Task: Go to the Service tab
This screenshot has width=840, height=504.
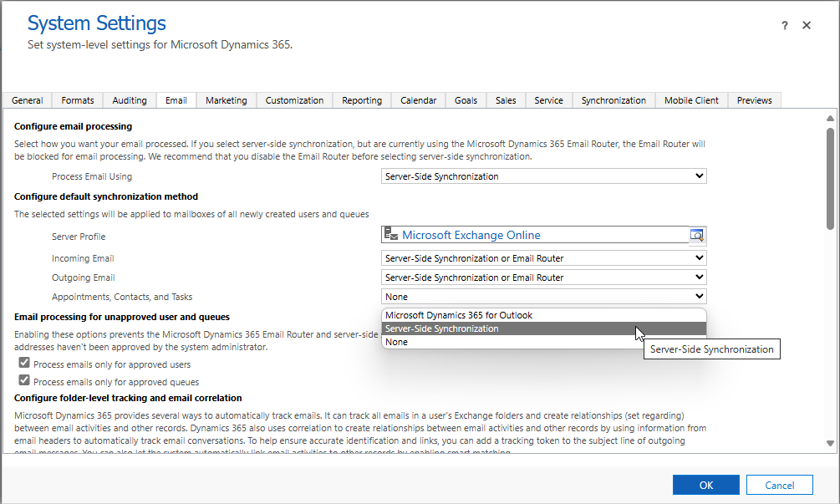Action: 548,100
